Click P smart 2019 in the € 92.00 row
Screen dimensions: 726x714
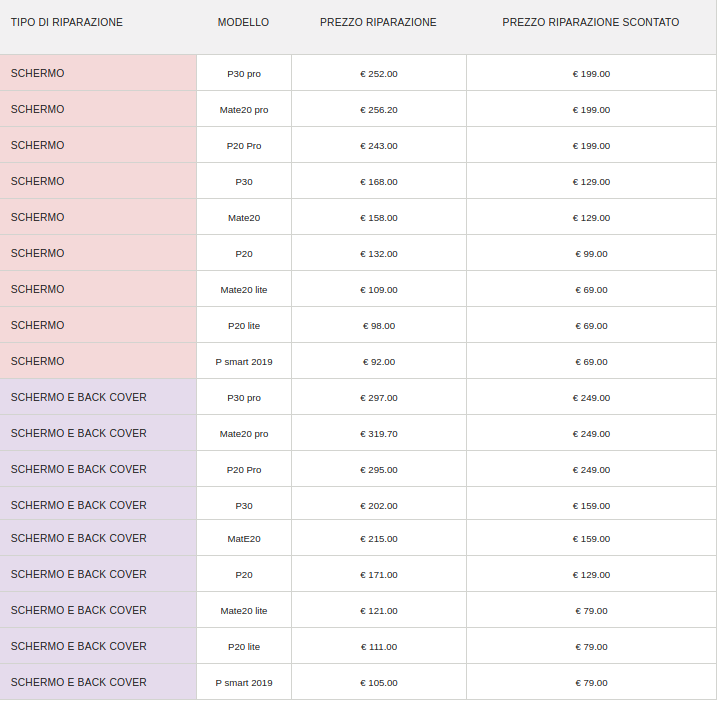pos(244,362)
